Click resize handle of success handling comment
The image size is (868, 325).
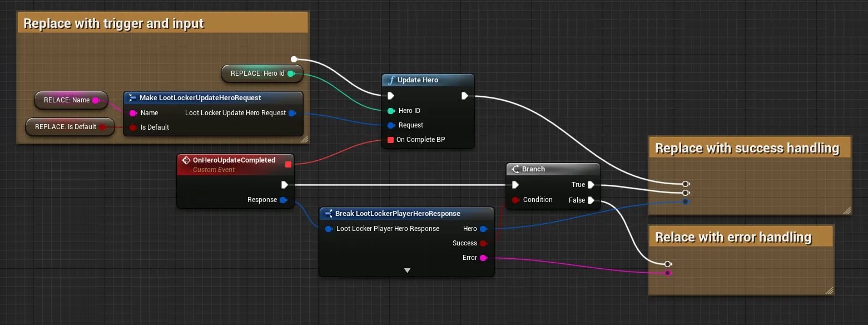pyautogui.click(x=847, y=210)
